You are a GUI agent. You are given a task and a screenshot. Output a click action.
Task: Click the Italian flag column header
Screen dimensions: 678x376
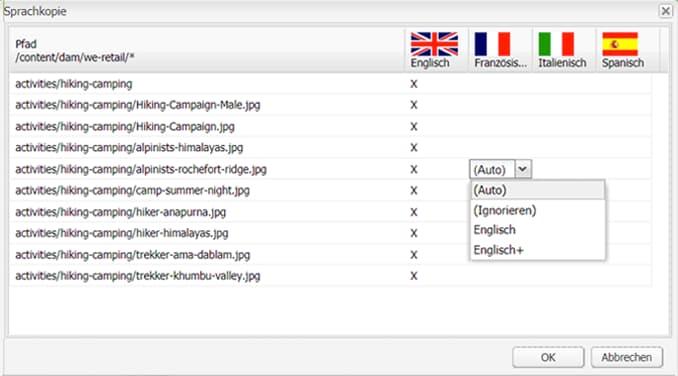point(564,50)
